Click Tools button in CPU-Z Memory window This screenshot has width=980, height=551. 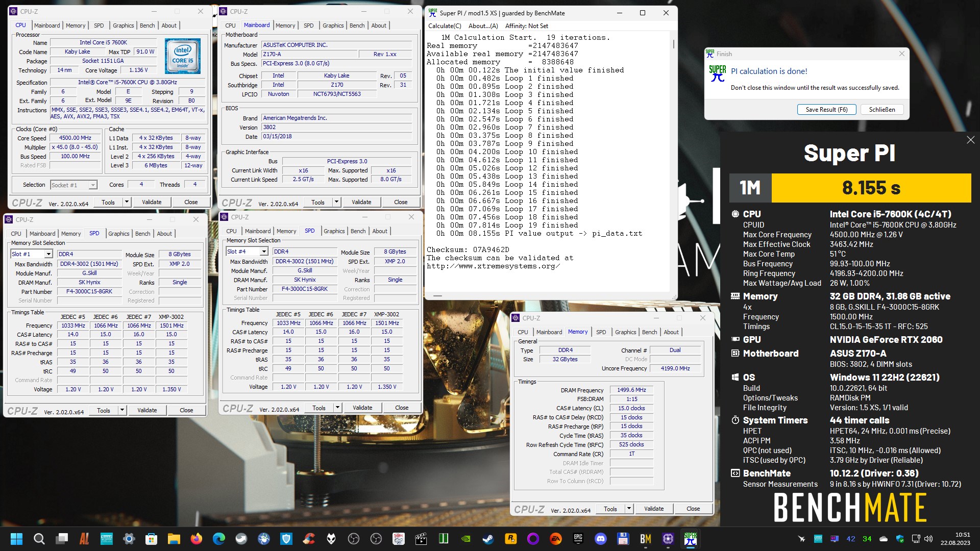pos(610,509)
